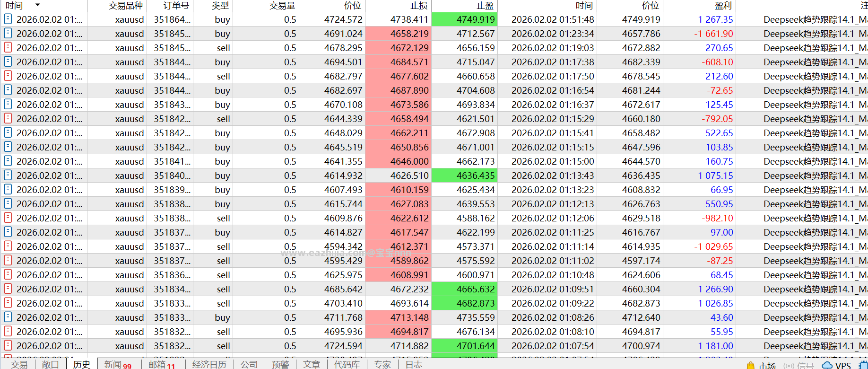Image resolution: width=868 pixels, height=369 pixels.
Task: Click the sell deal icon in the row with price 4678.295
Action: point(8,47)
